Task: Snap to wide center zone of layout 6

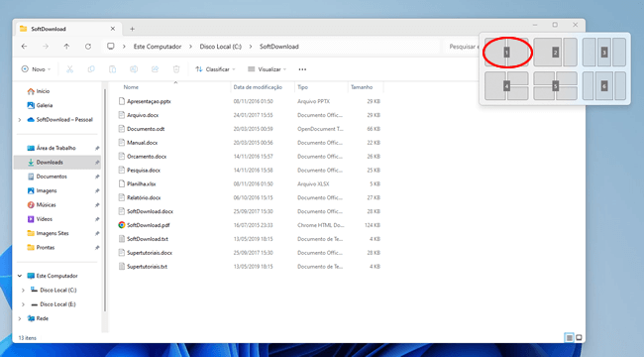Action: click(x=603, y=86)
